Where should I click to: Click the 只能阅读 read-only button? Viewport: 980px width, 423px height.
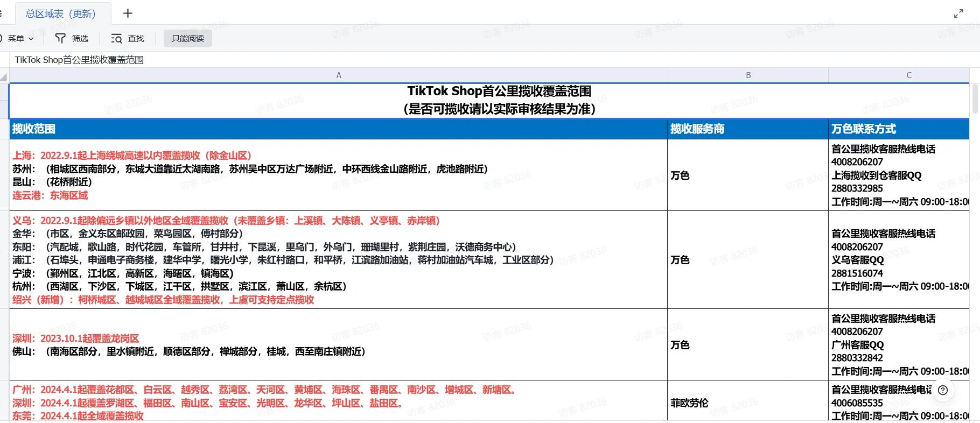pos(188,38)
